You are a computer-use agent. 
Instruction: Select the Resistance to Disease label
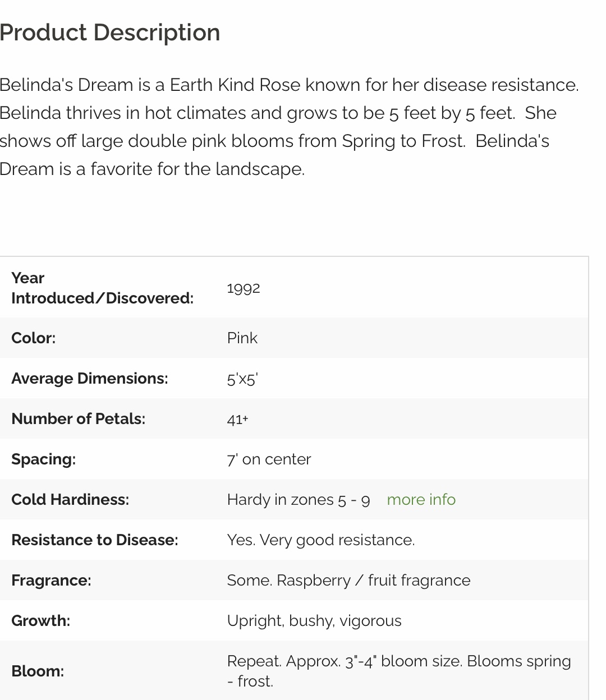(95, 540)
